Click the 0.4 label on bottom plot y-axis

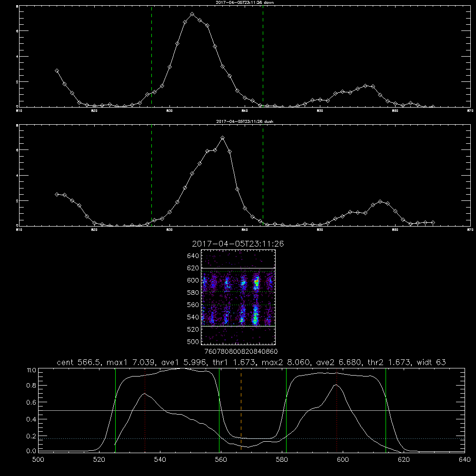(31, 419)
